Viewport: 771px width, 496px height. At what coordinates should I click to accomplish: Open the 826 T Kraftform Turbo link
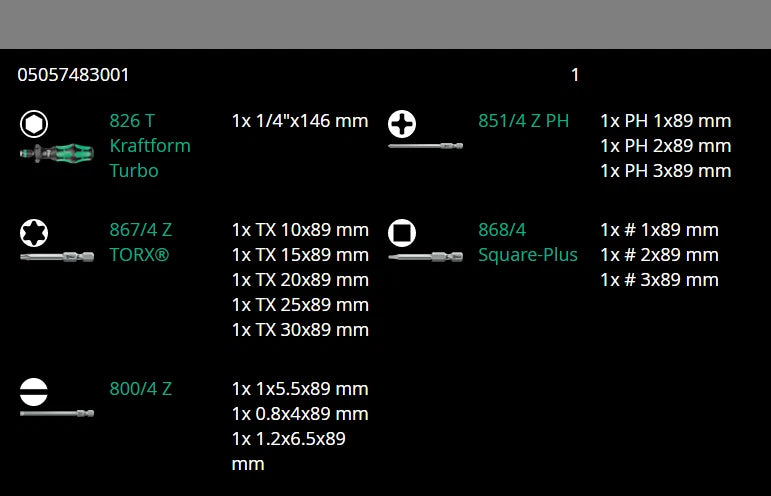coord(149,146)
